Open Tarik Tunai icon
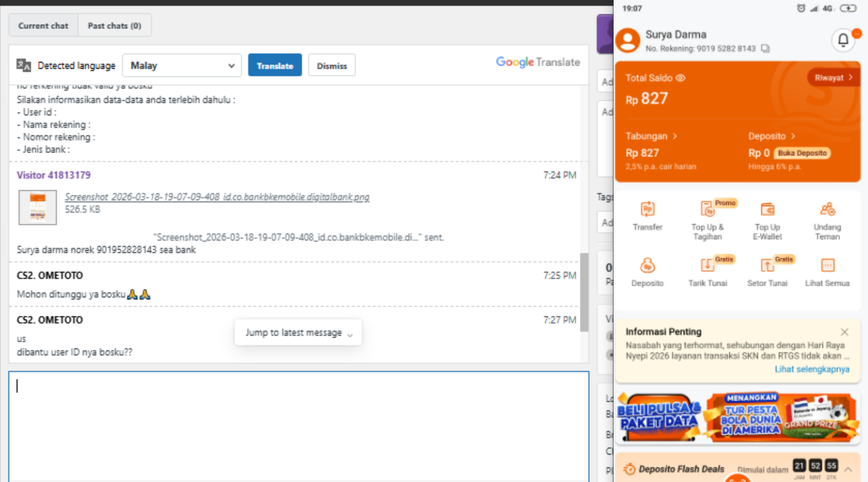This screenshot has height=482, width=868. click(x=707, y=265)
